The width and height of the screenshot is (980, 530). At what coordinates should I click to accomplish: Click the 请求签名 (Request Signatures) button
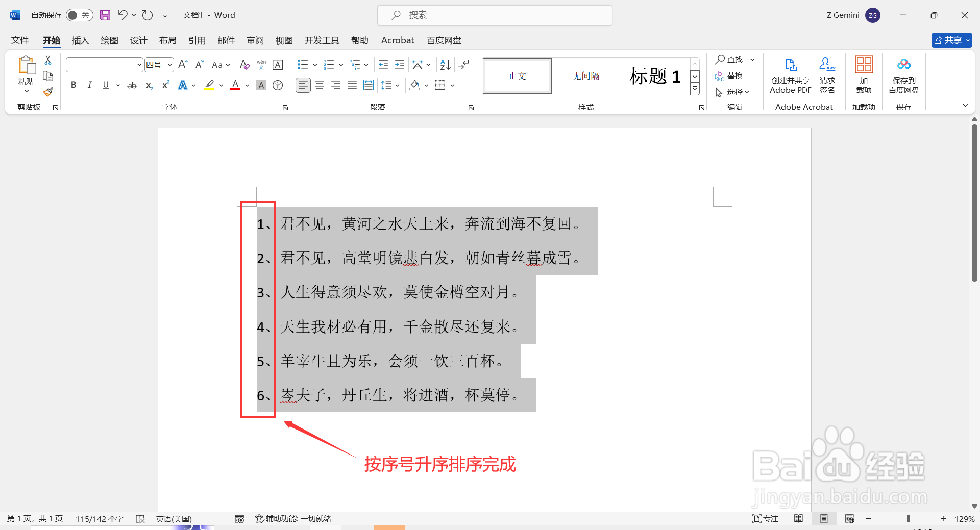827,75
